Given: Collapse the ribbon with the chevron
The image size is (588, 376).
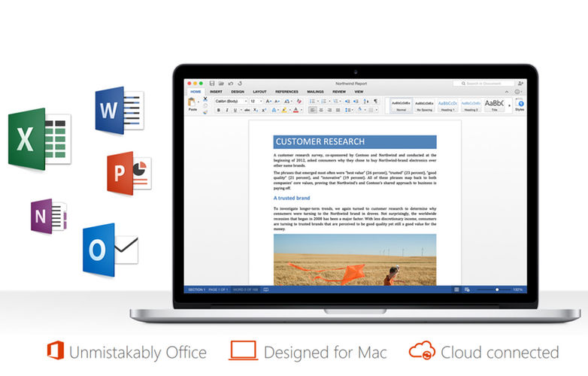Looking at the screenshot, I should pos(507,92).
